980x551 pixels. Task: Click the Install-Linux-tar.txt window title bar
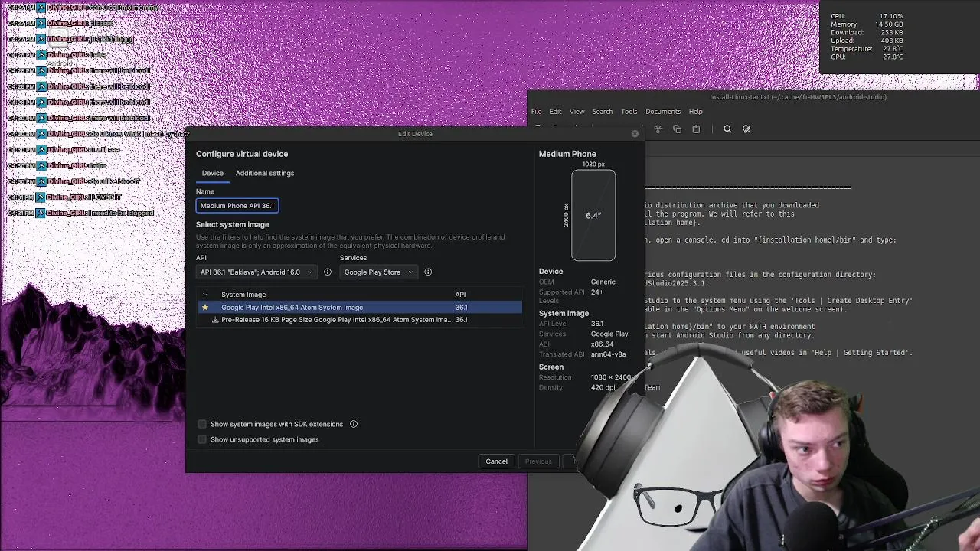798,97
